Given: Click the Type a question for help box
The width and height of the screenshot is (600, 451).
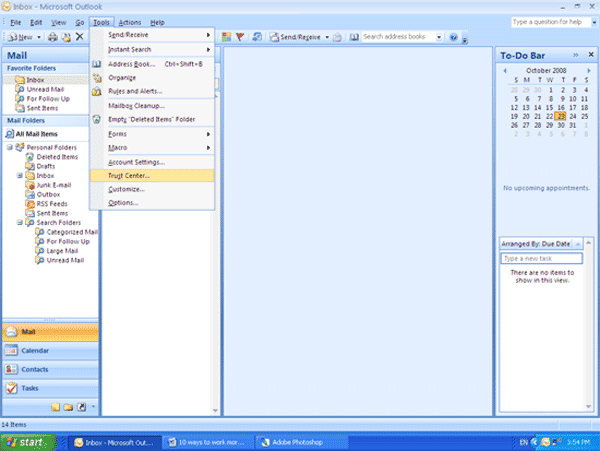Looking at the screenshot, I should (550, 22).
